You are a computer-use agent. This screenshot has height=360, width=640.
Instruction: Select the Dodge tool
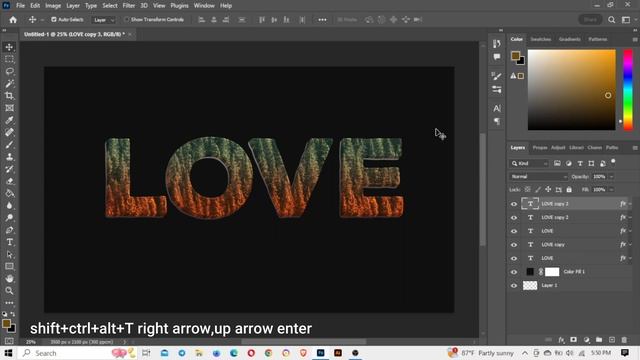click(x=9, y=218)
